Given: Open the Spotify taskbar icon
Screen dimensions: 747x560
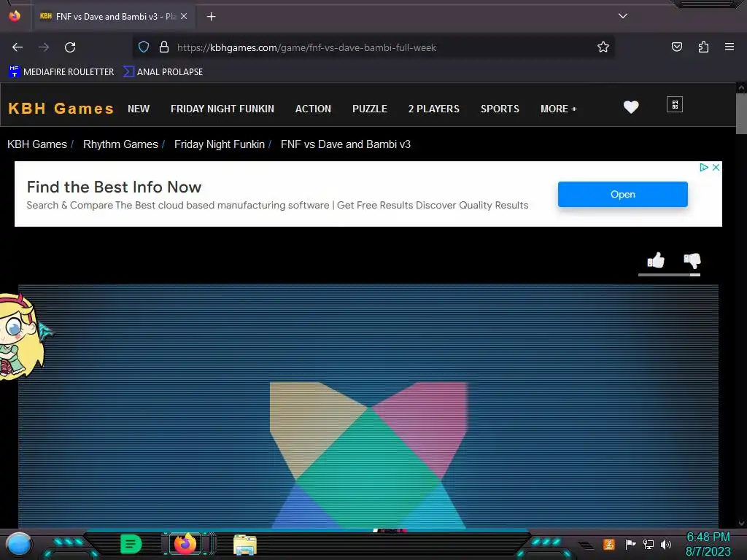Looking at the screenshot, I should (x=131, y=544).
